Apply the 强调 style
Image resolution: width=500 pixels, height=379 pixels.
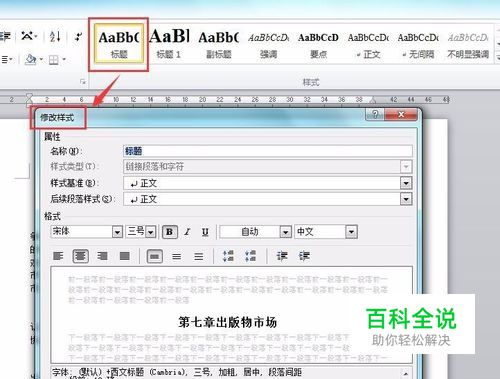268,44
